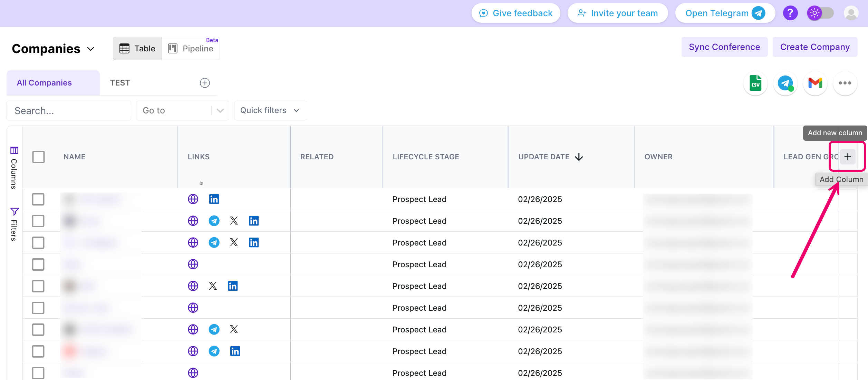Click the Open Telegram button

725,13
